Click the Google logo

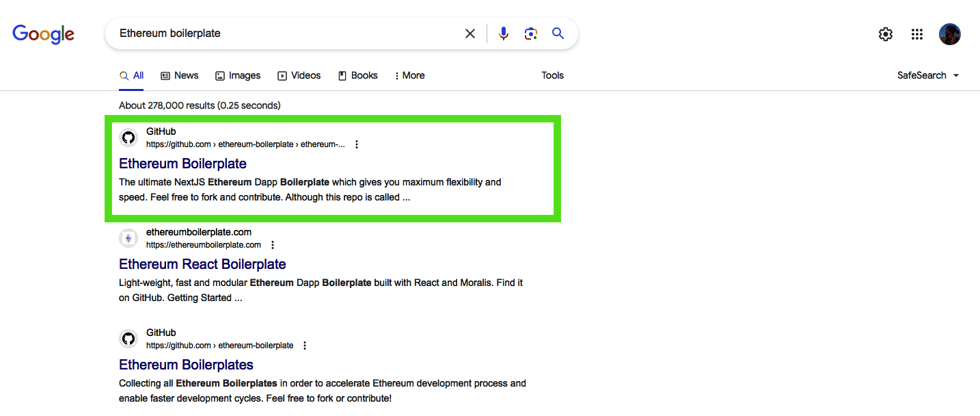(x=44, y=34)
